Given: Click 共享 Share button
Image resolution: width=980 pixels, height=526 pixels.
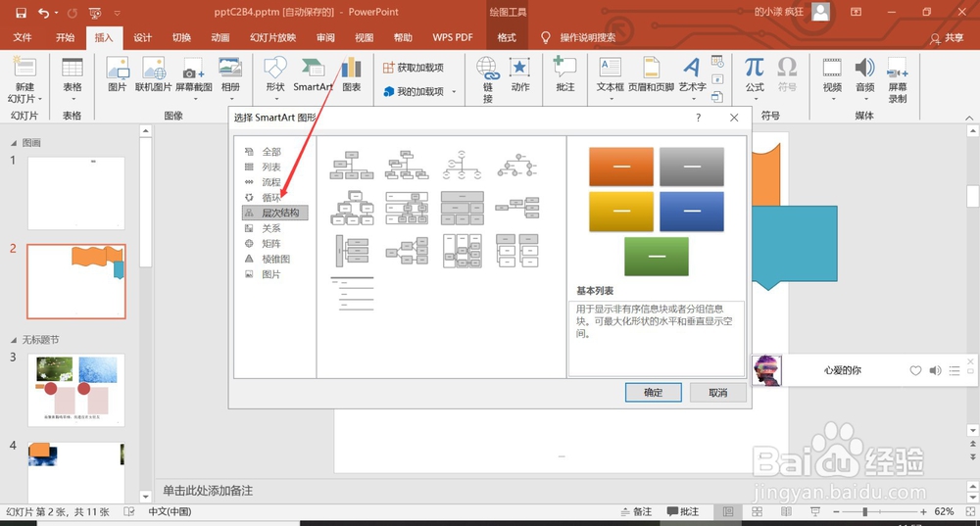Looking at the screenshot, I should [x=947, y=38].
